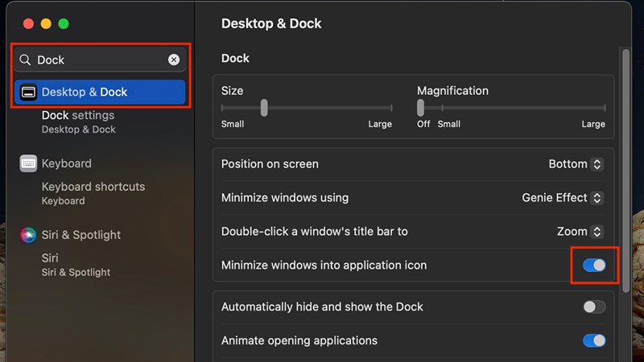
Task: Enable Automatically hide and show the Dock
Action: [593, 306]
